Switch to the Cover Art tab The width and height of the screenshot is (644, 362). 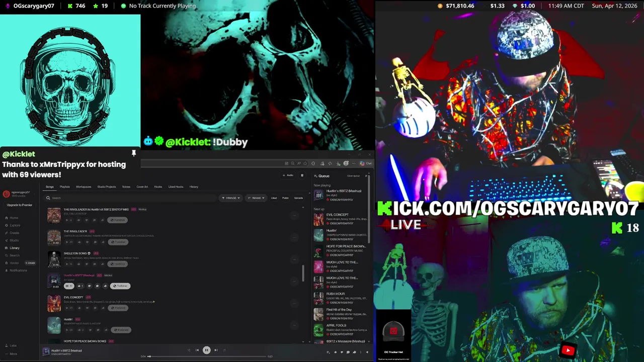pos(142,187)
